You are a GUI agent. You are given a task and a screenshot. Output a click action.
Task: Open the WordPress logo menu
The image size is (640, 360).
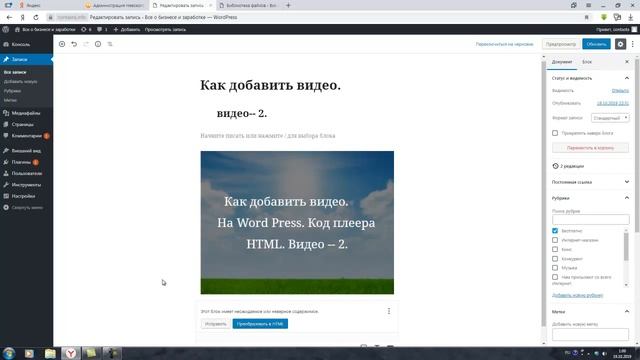(x=6, y=29)
